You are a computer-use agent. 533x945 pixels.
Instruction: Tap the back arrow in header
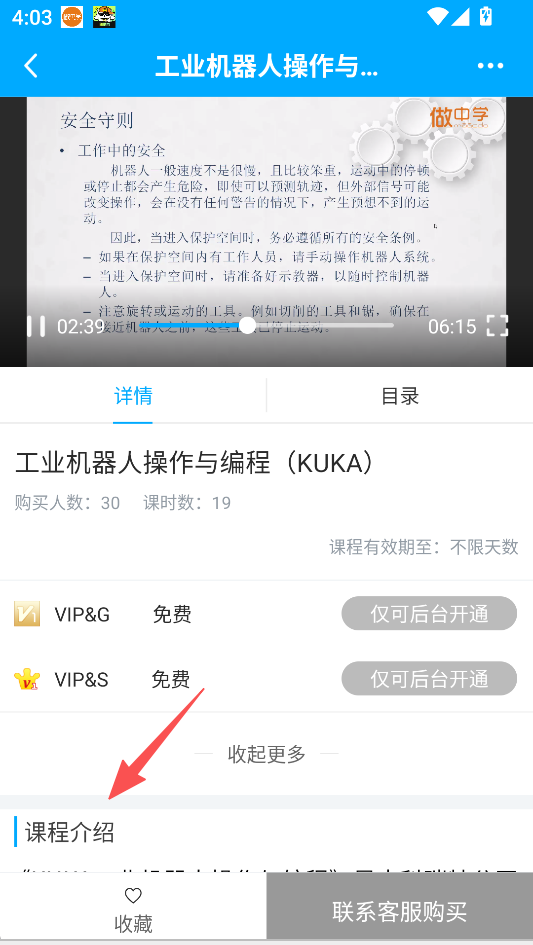[x=31, y=66]
